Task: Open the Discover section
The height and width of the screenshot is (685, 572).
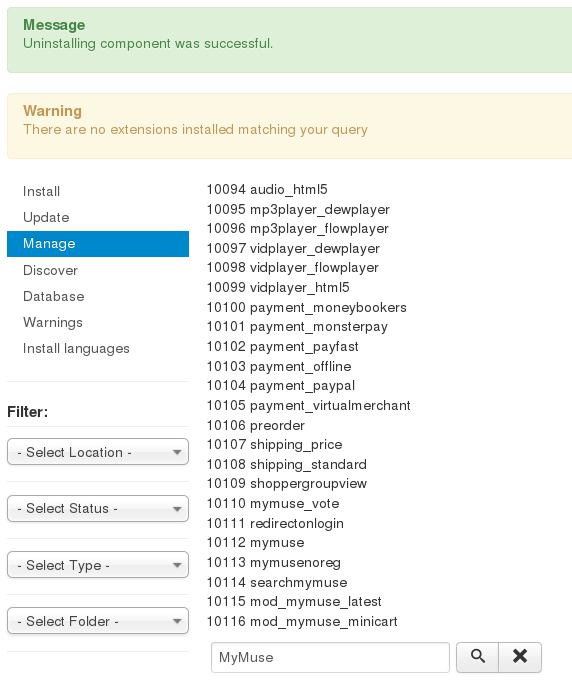Action: [x=50, y=270]
